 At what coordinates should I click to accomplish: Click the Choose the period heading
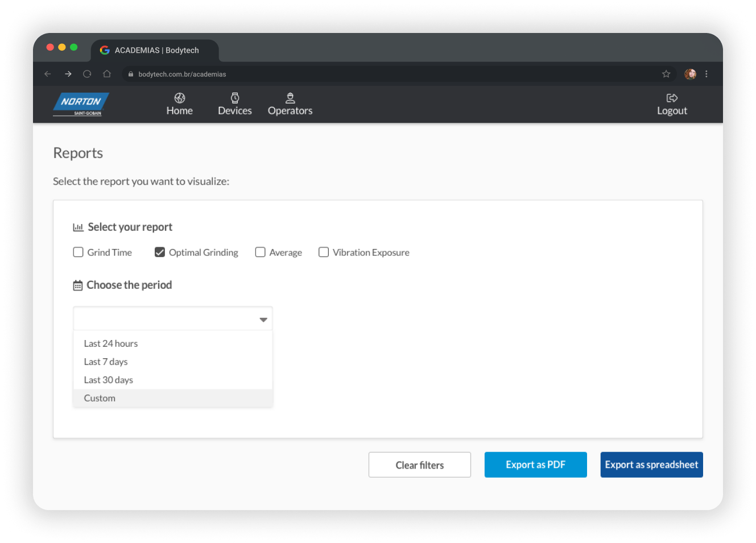pos(129,285)
